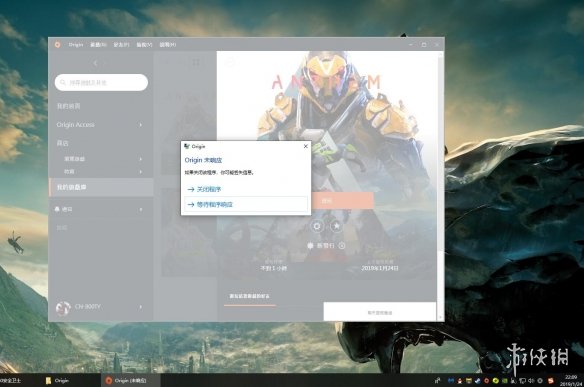Click the notification bell icon in the sidebar

pyautogui.click(x=57, y=209)
